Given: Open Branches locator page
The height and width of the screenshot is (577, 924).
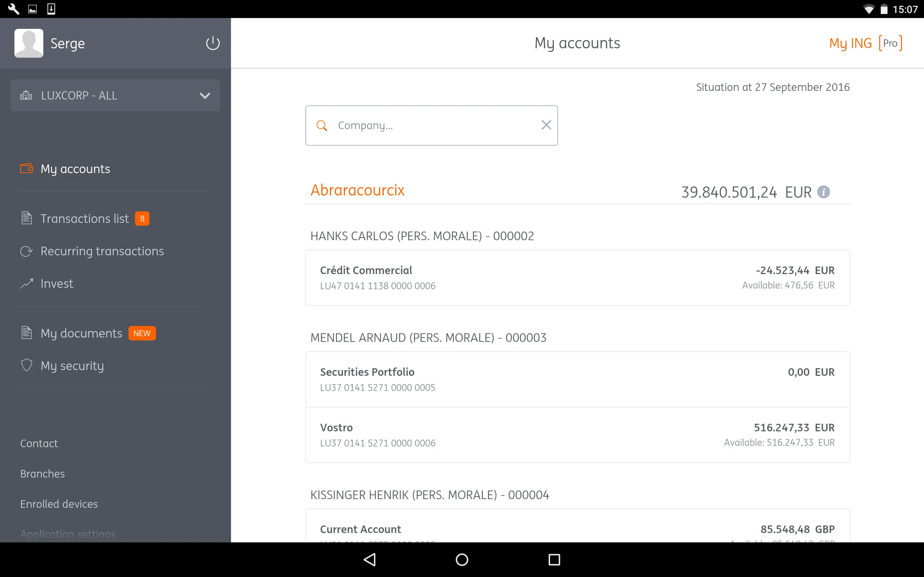Looking at the screenshot, I should coord(42,473).
